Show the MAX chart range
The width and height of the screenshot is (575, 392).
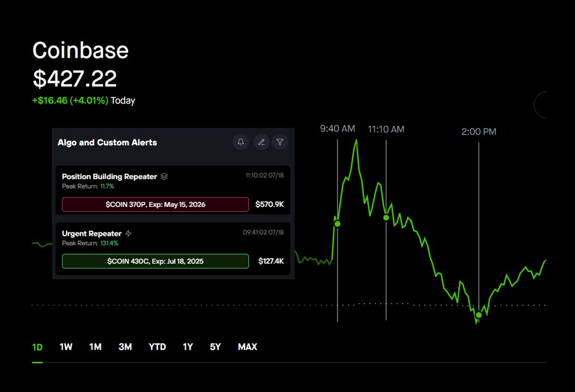point(248,347)
